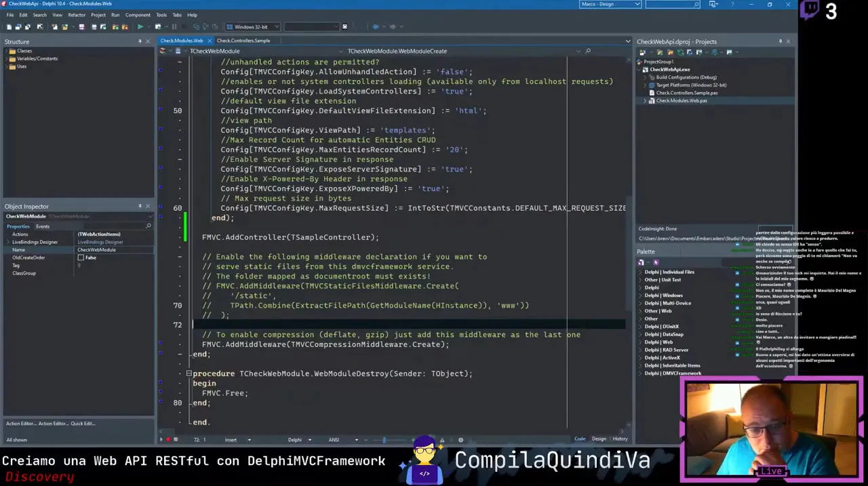
Task: Switch to the Events tab in Object Inspector
Action: pyautogui.click(x=43, y=226)
